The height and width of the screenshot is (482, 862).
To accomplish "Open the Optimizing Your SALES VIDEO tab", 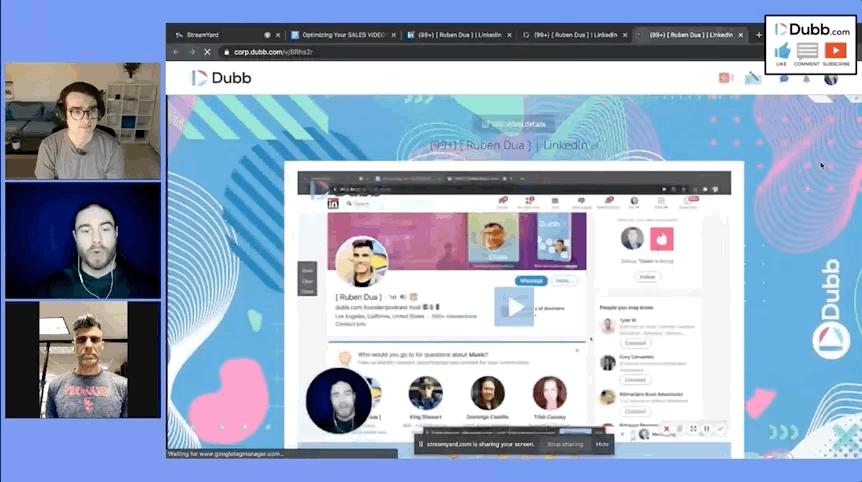I will [344, 35].
